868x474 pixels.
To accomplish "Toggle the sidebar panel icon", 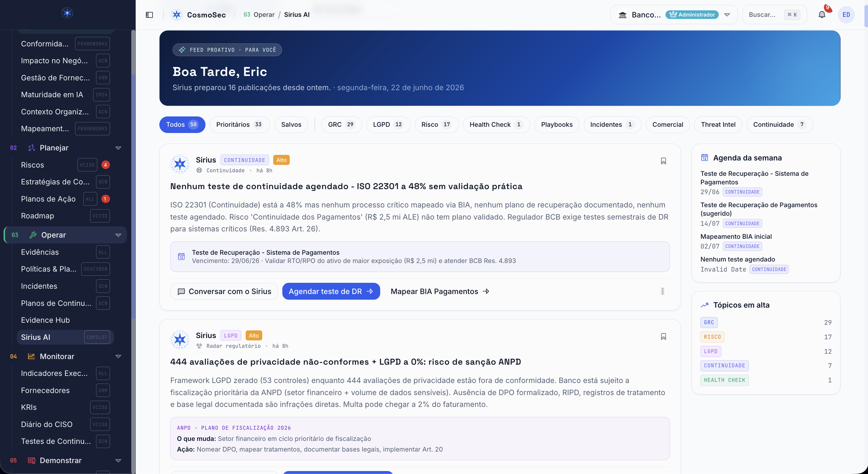I will click(149, 15).
